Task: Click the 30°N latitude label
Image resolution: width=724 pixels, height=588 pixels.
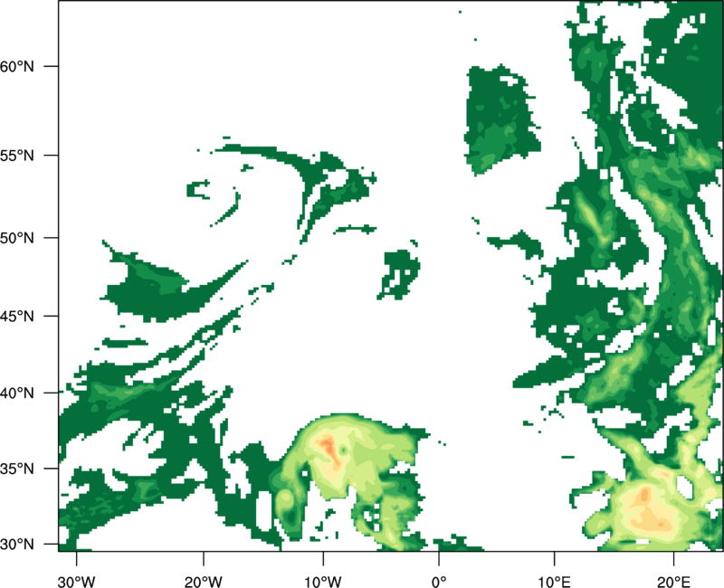Action: 17,545
